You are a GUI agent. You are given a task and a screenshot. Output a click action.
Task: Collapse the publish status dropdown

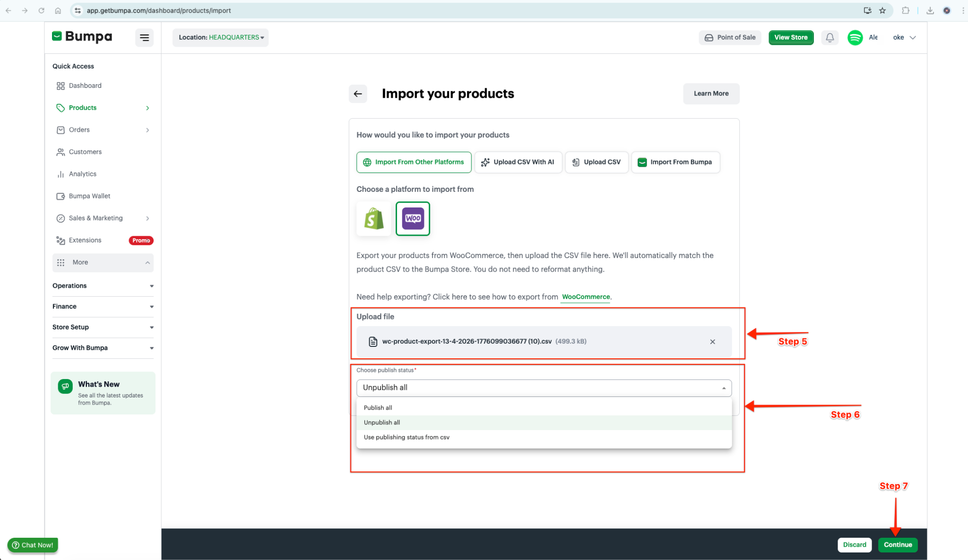tap(724, 388)
